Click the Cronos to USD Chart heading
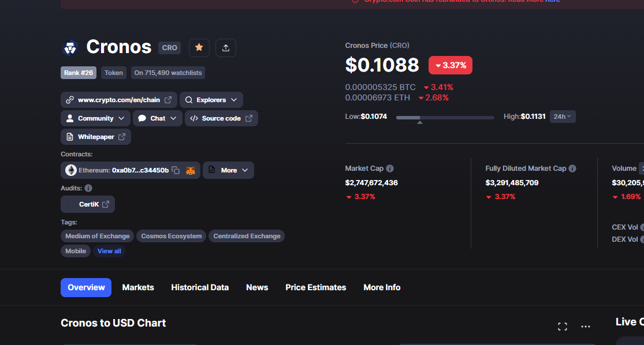Image resolution: width=644 pixels, height=345 pixels. tap(113, 323)
